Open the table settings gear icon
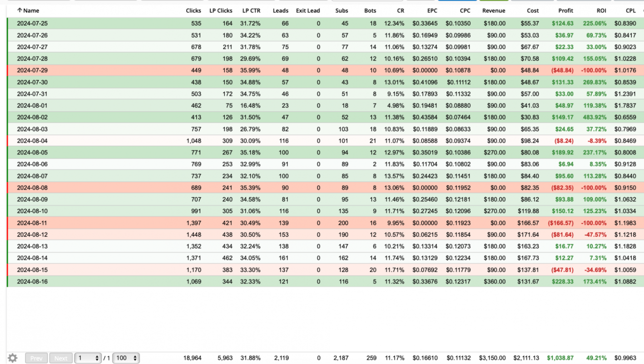This screenshot has height=364, width=644. 13,358
